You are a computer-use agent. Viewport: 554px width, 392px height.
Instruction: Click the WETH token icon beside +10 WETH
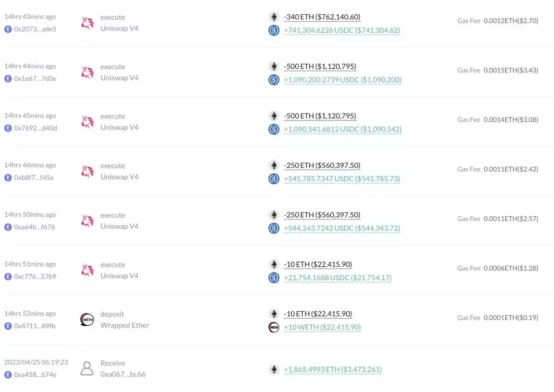[274, 327]
